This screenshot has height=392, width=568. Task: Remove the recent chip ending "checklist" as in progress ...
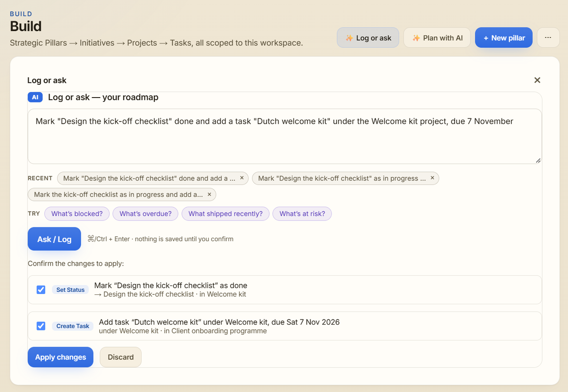432,178
